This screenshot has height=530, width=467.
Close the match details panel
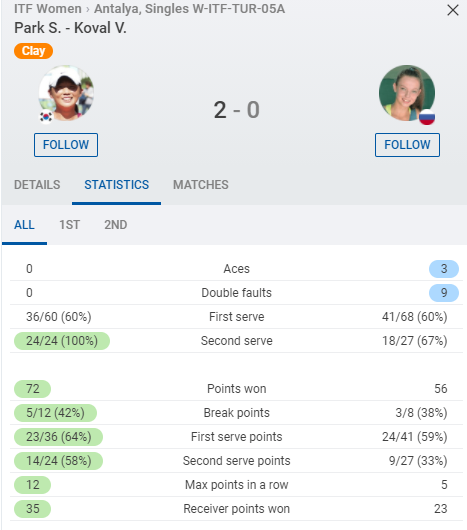(452, 10)
